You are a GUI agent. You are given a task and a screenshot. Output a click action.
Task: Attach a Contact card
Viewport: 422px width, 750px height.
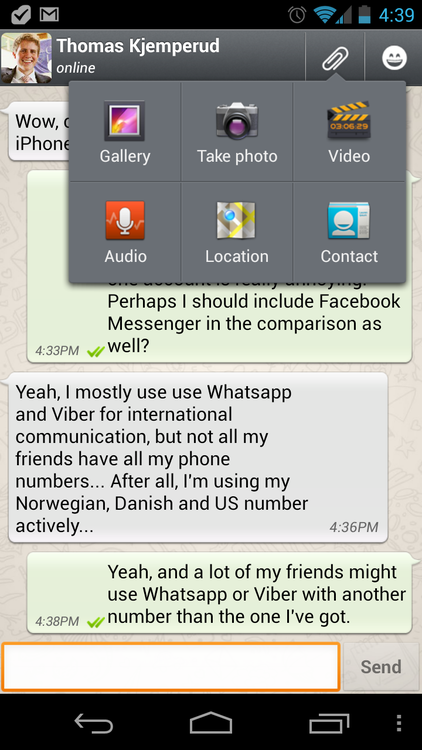click(x=349, y=232)
